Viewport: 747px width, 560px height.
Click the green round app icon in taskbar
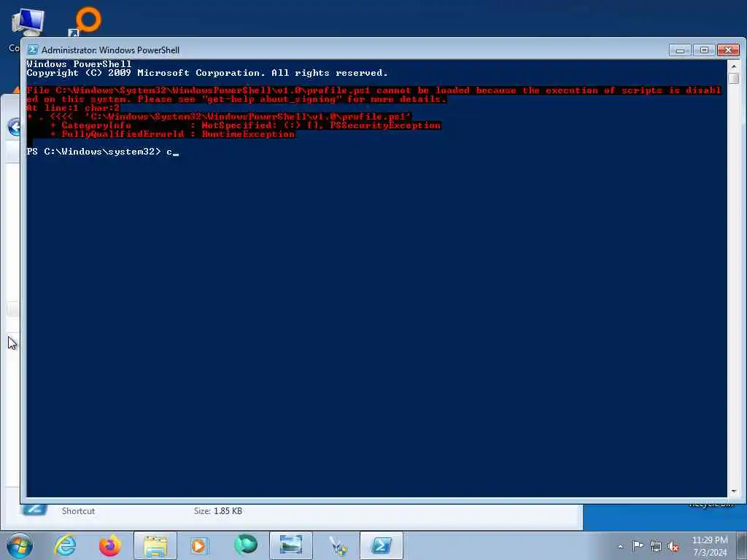tap(246, 545)
